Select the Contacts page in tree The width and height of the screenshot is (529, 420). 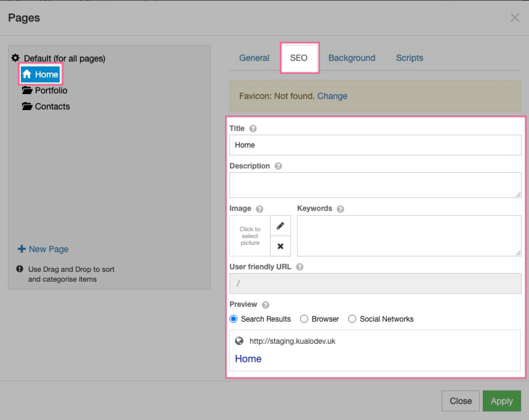tap(52, 106)
